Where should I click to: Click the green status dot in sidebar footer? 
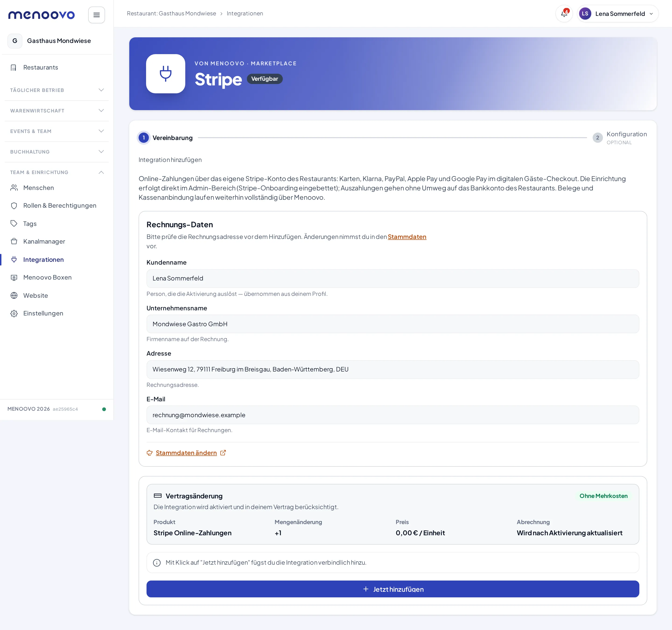pyautogui.click(x=104, y=409)
